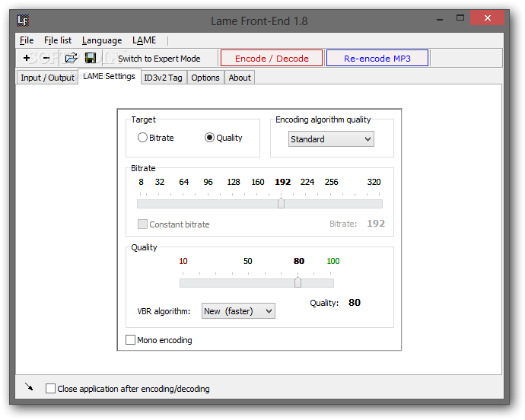Click the Bitrate slider thumb
This screenshot has height=420, width=525.
click(282, 203)
